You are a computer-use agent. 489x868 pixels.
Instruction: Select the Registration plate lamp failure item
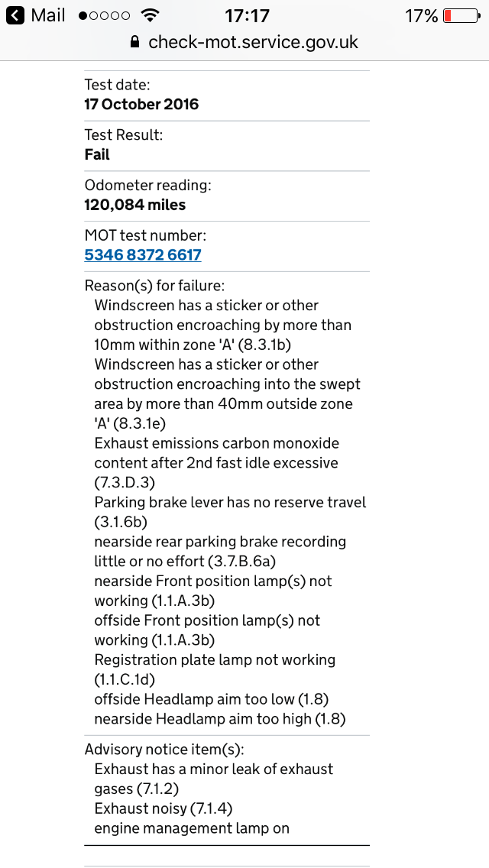tap(215, 670)
